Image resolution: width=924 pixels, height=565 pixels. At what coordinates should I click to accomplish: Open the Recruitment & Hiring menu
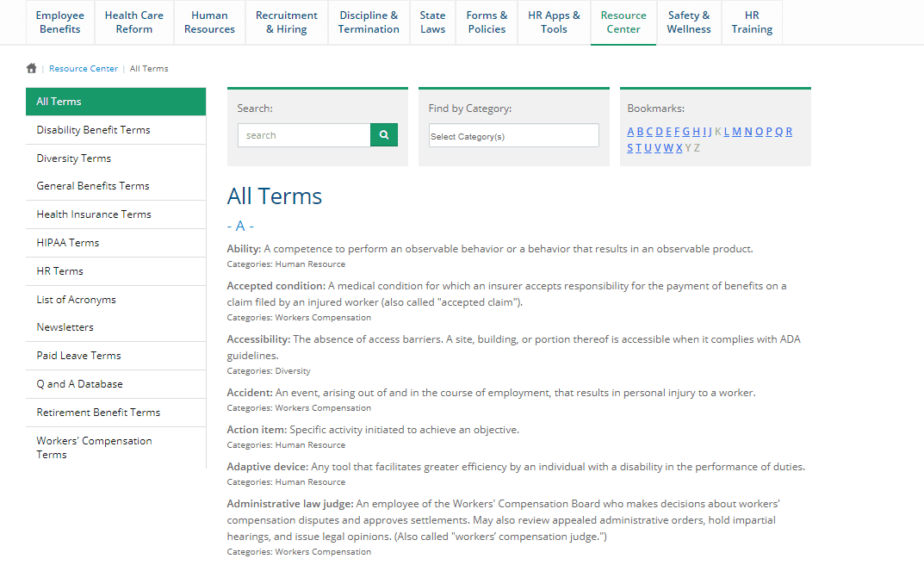point(287,22)
